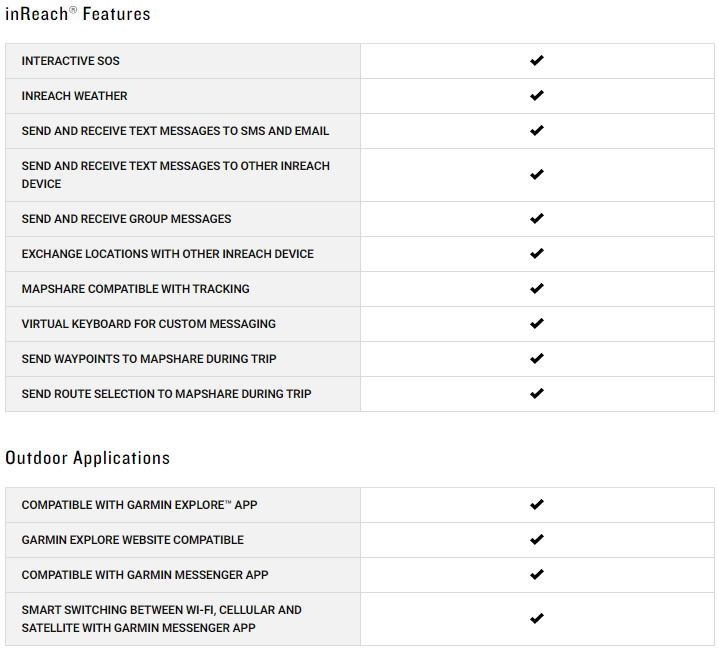
Task: Click the Outdoor Applications section heading
Action: click(x=87, y=458)
